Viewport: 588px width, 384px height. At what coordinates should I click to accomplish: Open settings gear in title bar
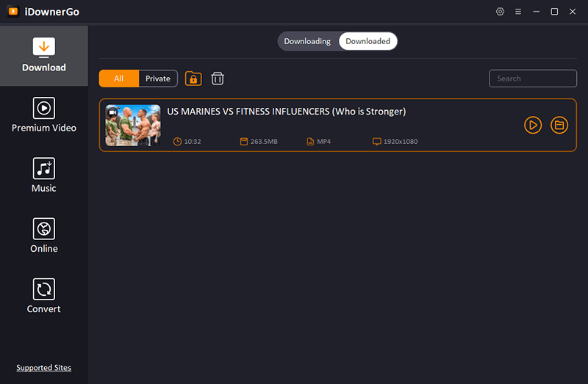501,12
